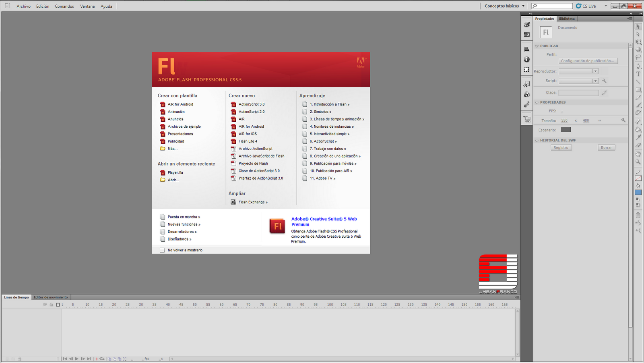Screen dimensions: 644x363
Task: Collapse the PROPIEDADES section
Action: pos(537,102)
